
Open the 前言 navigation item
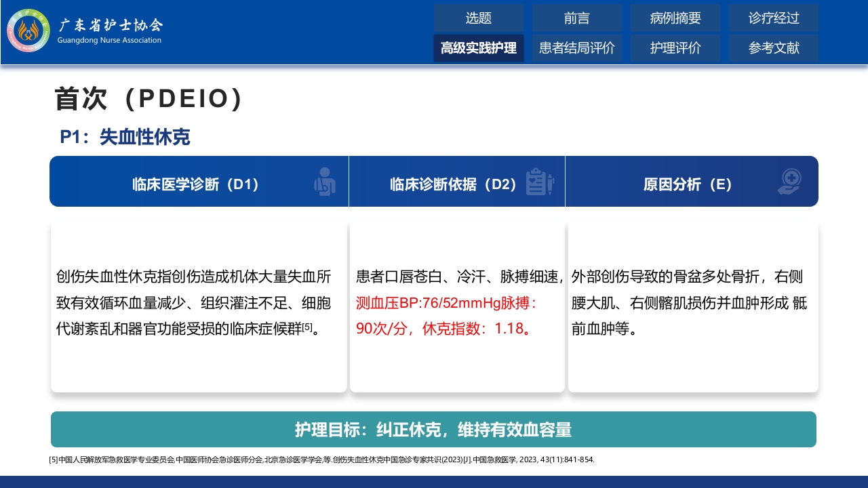(x=577, y=18)
